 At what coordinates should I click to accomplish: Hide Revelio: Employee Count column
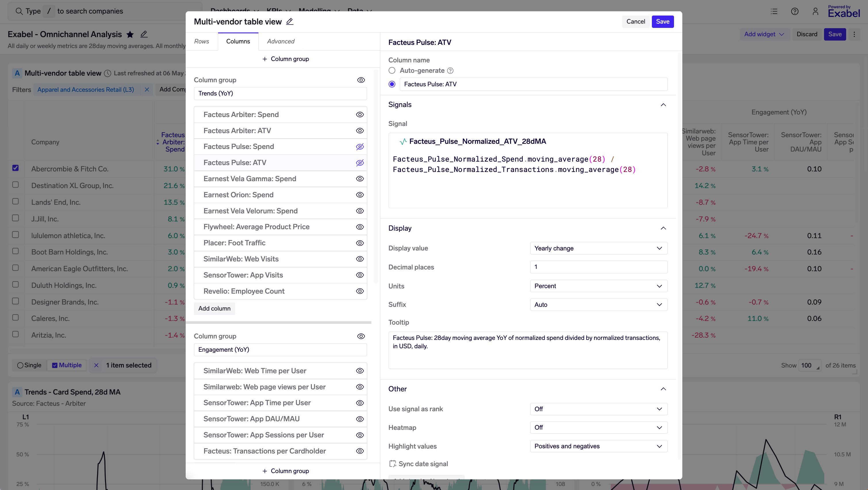tap(360, 291)
